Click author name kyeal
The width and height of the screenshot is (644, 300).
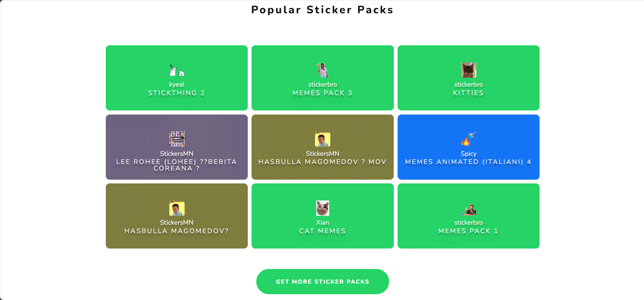point(177,85)
